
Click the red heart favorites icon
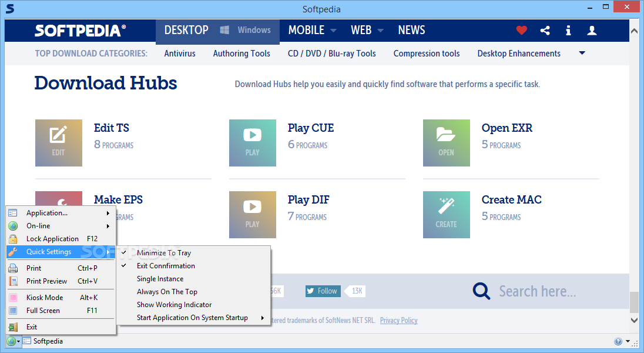[522, 31]
